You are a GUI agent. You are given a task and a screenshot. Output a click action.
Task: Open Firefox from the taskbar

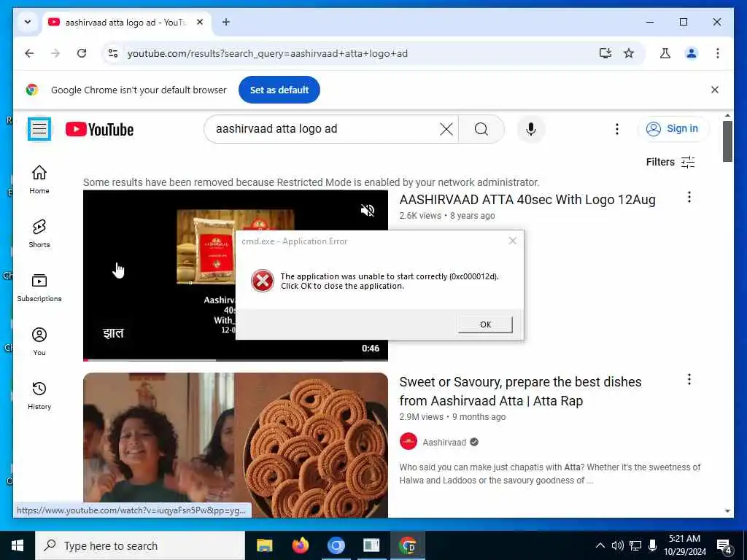coord(300,545)
